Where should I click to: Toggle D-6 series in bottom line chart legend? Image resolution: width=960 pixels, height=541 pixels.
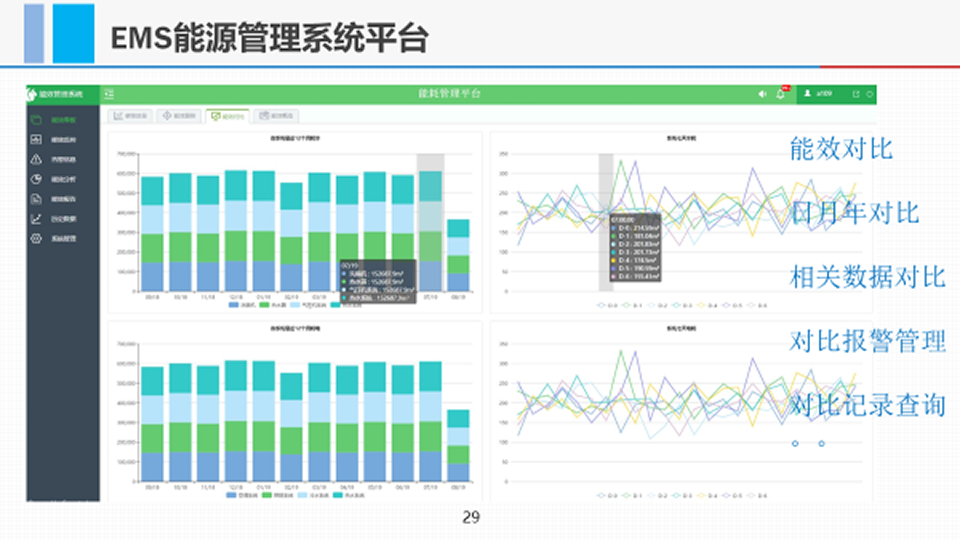759,495
